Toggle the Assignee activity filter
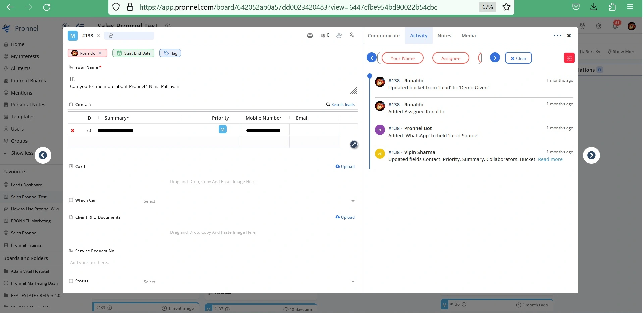The width and height of the screenshot is (644, 313). click(451, 58)
